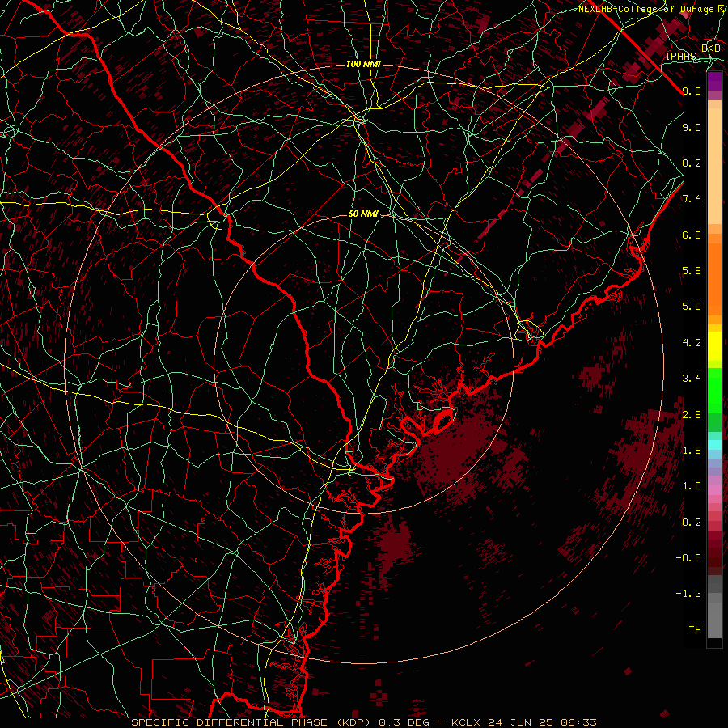Image resolution: width=728 pixels, height=728 pixels.
Task: Select the 0.2 legend value
Action: 692,523
